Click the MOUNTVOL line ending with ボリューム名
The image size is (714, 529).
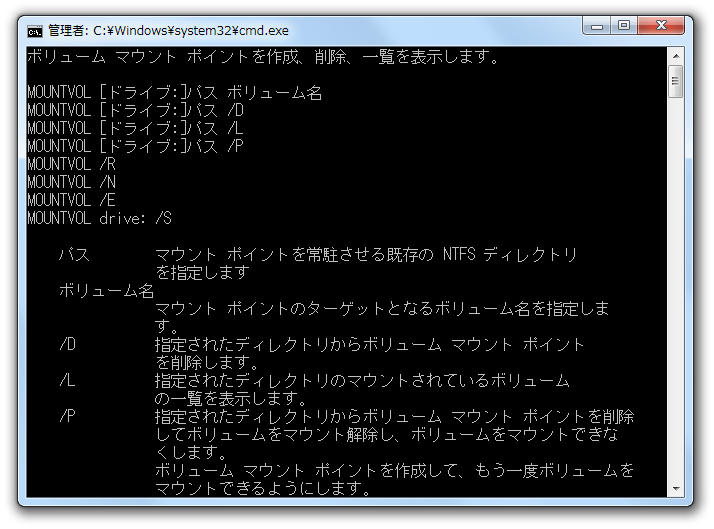[x=174, y=92]
